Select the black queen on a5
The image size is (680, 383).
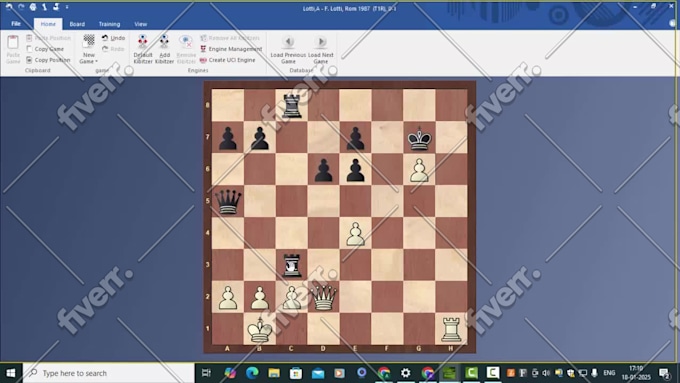[228, 201]
